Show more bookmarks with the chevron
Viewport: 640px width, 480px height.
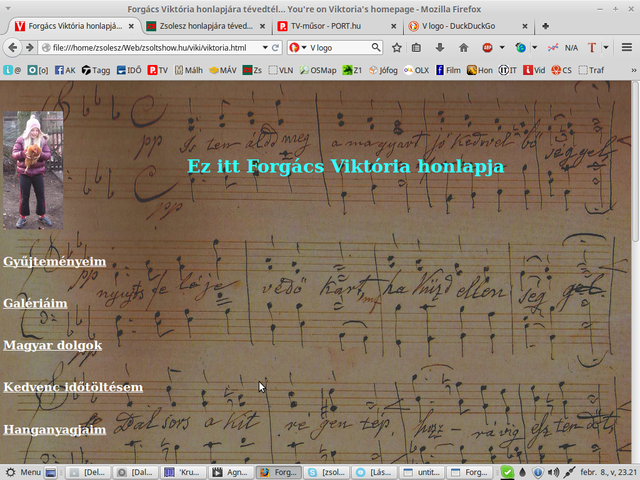633,70
